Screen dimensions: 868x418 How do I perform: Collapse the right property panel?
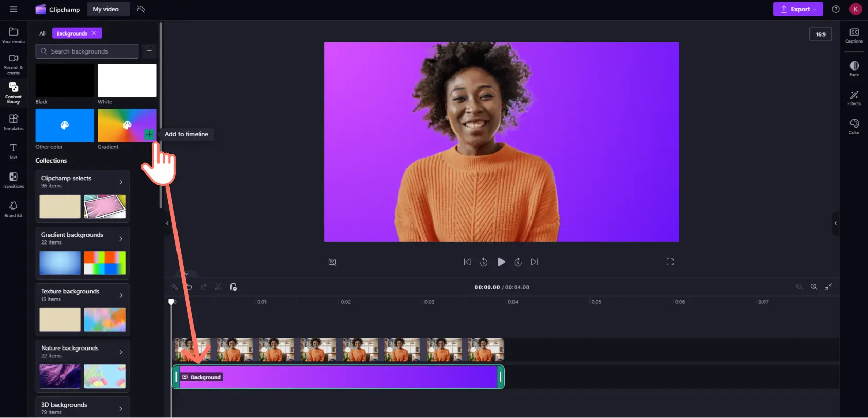pyautogui.click(x=836, y=223)
